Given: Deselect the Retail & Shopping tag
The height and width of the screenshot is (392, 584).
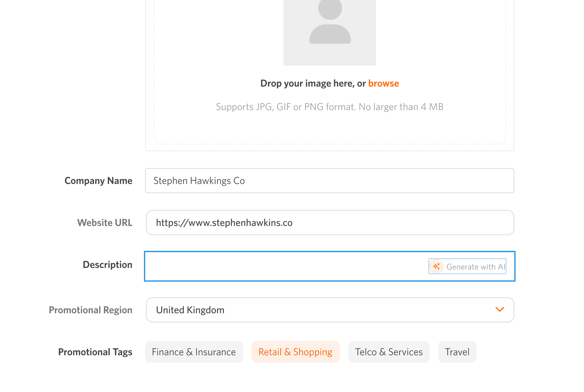Looking at the screenshot, I should coord(295,352).
